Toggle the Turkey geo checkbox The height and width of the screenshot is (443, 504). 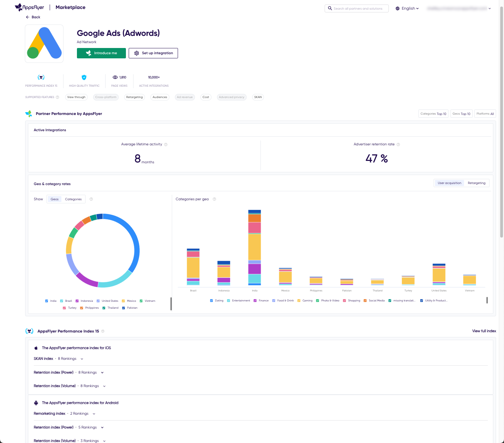click(65, 308)
